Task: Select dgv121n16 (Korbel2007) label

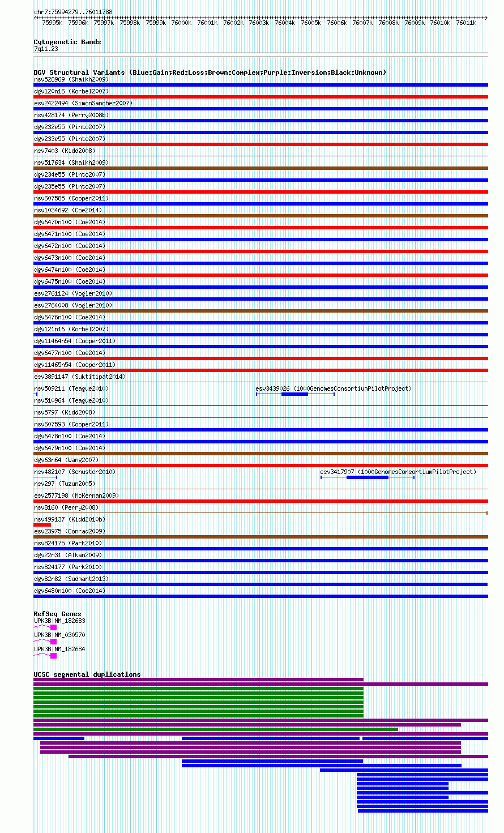Action: click(x=71, y=329)
